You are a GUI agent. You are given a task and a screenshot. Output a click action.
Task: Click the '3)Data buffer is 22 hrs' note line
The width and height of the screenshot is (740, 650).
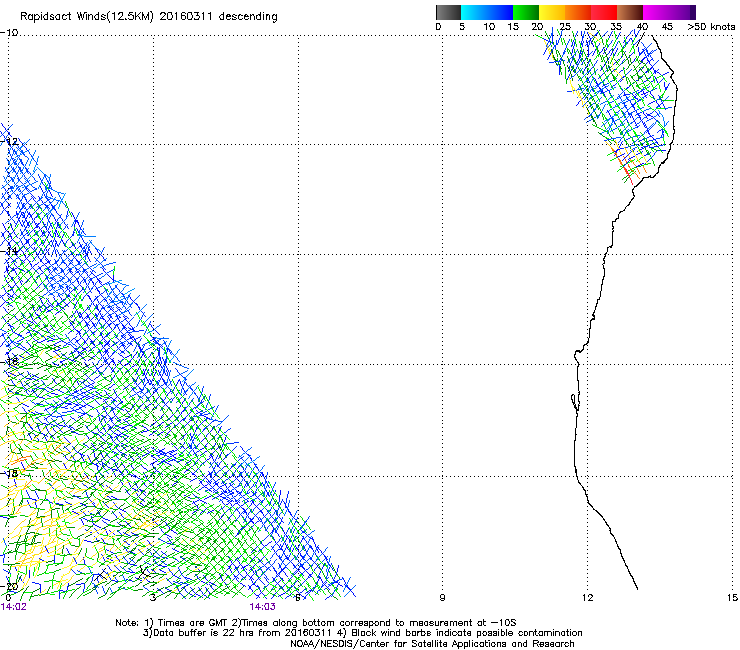coord(362,633)
